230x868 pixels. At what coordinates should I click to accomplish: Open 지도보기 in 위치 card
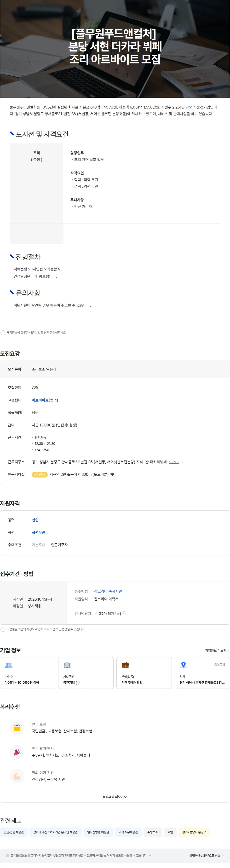tap(219, 664)
